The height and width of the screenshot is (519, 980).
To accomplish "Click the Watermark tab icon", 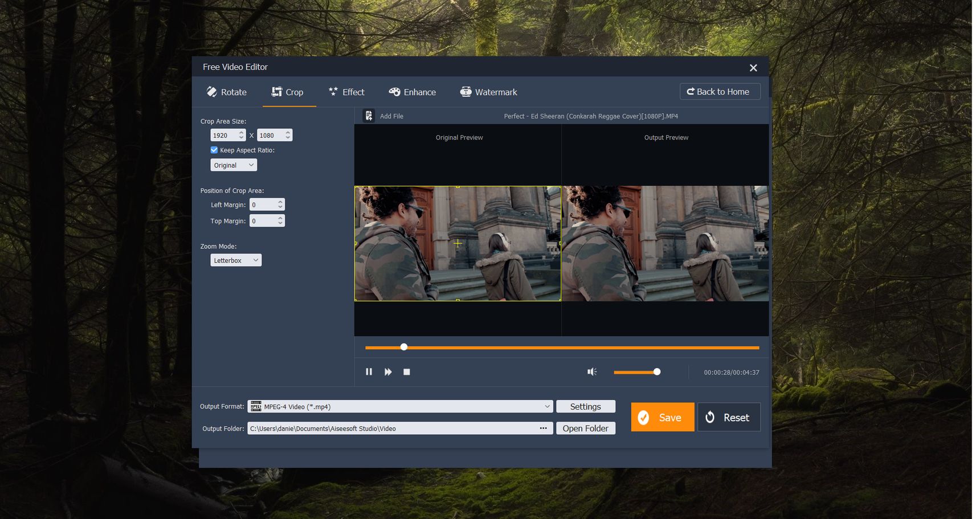I will pyautogui.click(x=465, y=92).
